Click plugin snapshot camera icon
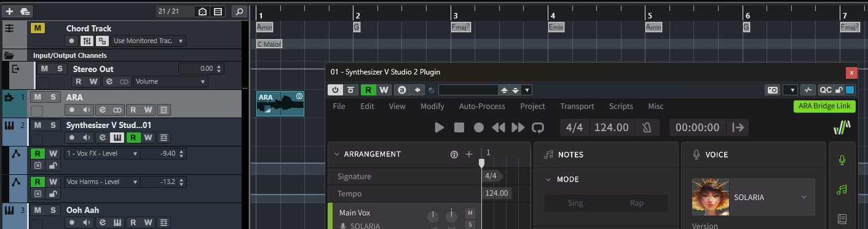 [772, 90]
